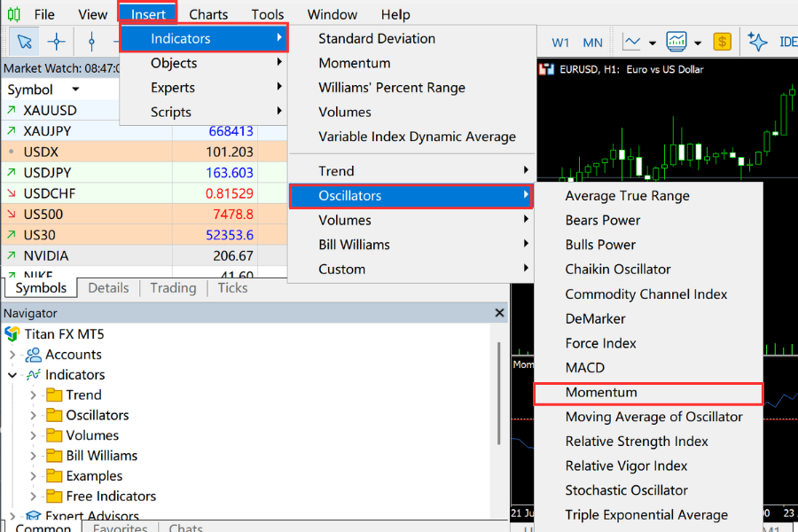Open the Custom indicators submenu
The height and width of the screenshot is (532, 798).
(x=411, y=269)
